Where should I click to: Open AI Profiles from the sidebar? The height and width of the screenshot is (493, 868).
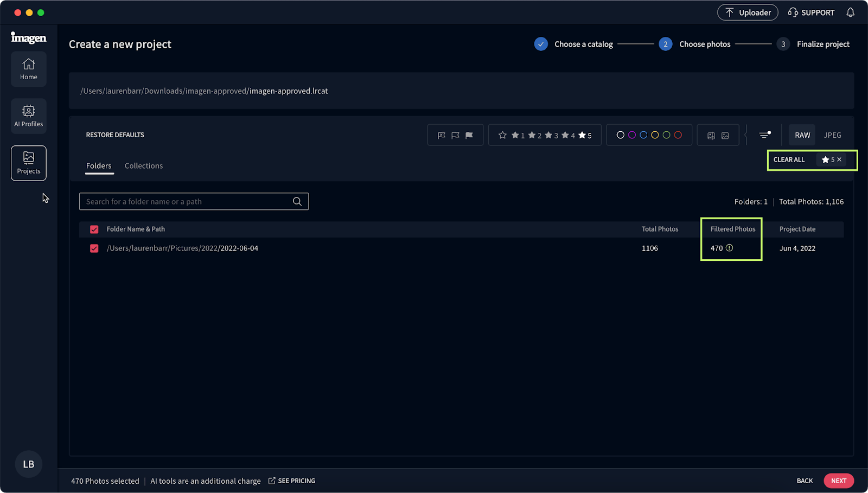(x=29, y=116)
